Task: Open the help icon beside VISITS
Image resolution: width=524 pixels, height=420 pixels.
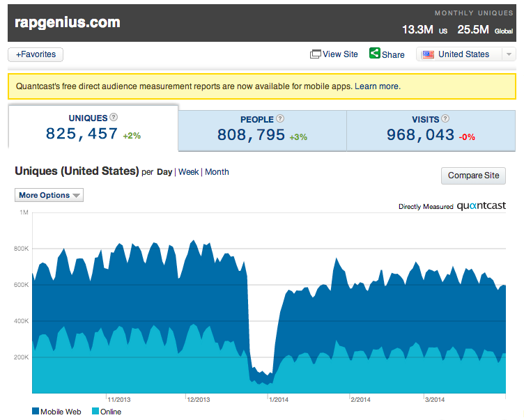Action: point(445,118)
